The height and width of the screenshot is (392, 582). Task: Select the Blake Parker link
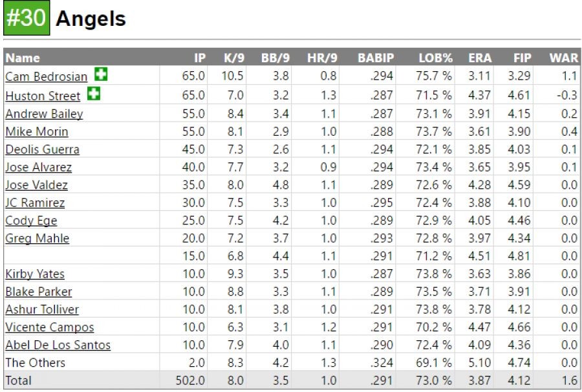click(x=39, y=292)
